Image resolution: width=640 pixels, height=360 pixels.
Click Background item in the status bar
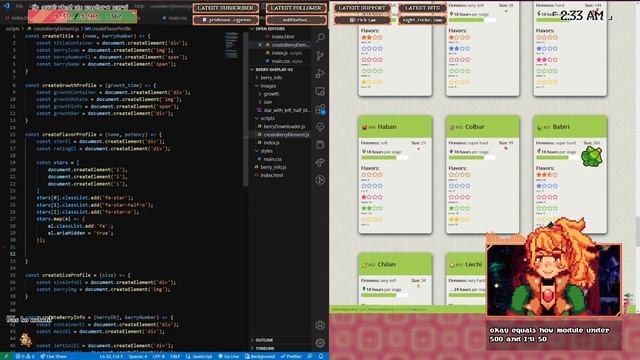coord(260,356)
